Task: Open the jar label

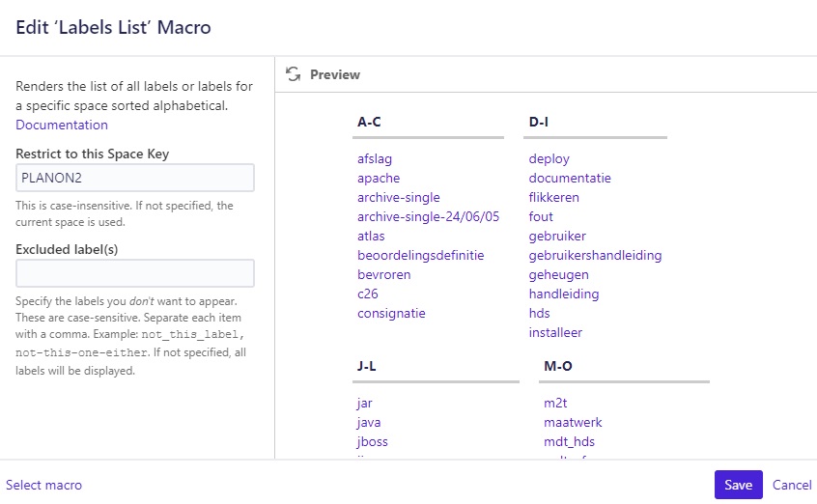Action: click(x=365, y=404)
